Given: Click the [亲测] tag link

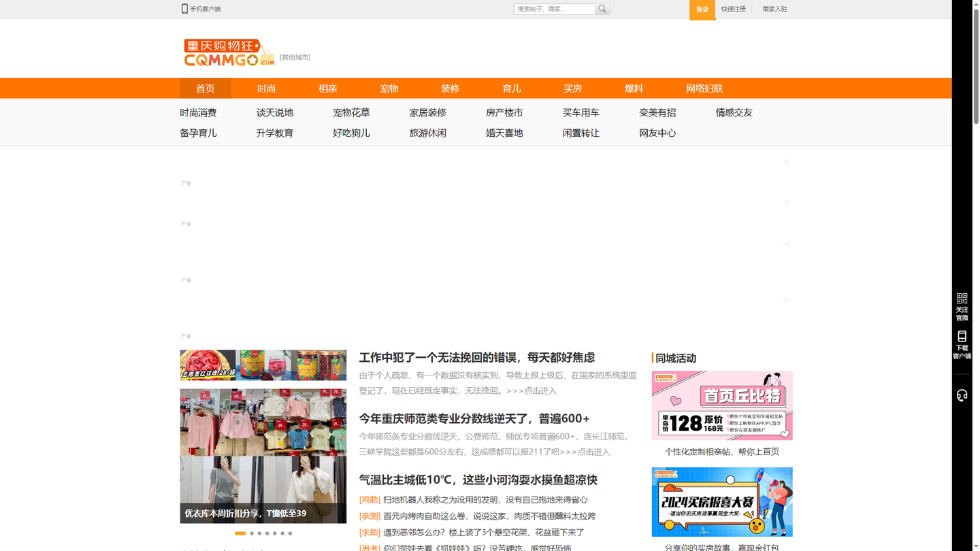Looking at the screenshot, I should click(370, 516).
